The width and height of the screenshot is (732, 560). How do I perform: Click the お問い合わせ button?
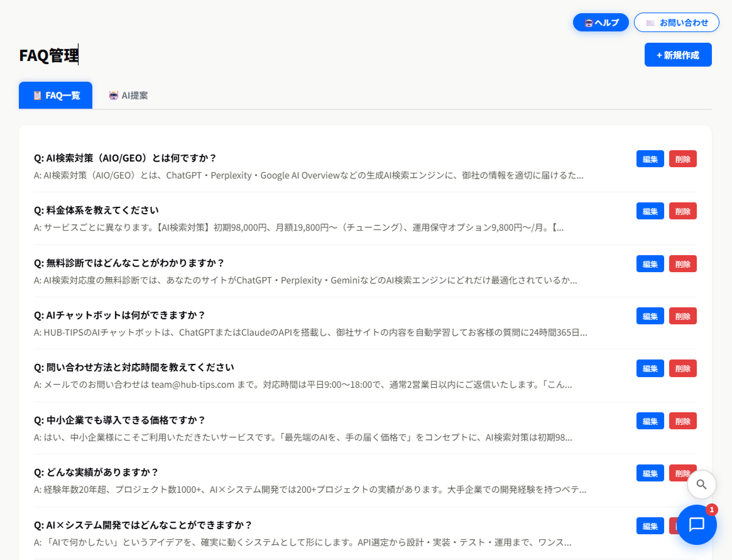click(x=677, y=22)
